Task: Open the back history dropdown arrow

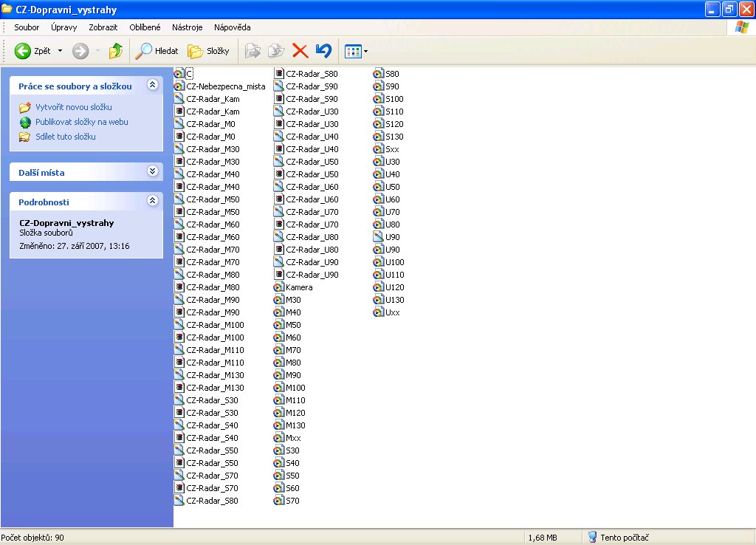Action: click(60, 51)
